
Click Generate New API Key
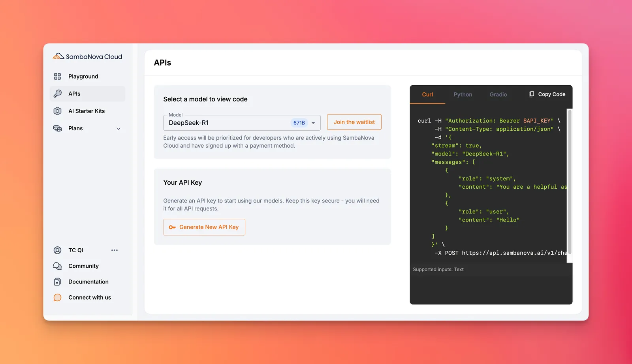point(204,227)
